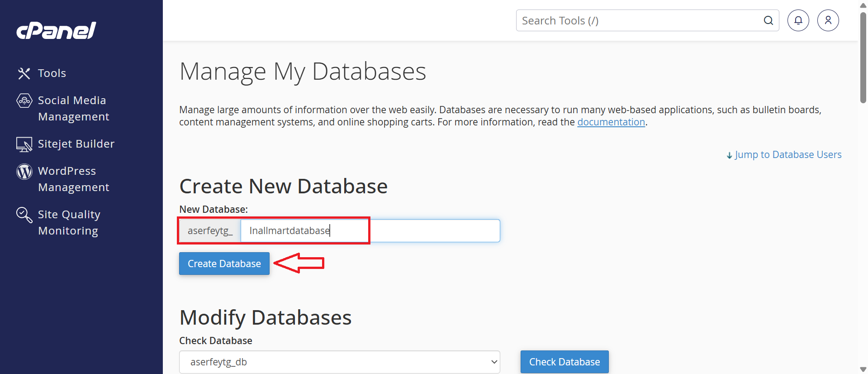Open Social Media Management icon
The image size is (868, 374).
click(24, 101)
